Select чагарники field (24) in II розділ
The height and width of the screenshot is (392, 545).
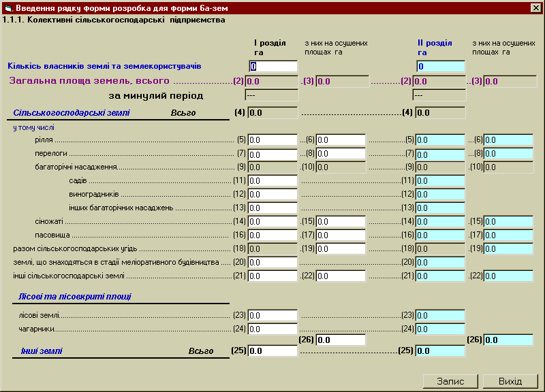pyautogui.click(x=440, y=329)
